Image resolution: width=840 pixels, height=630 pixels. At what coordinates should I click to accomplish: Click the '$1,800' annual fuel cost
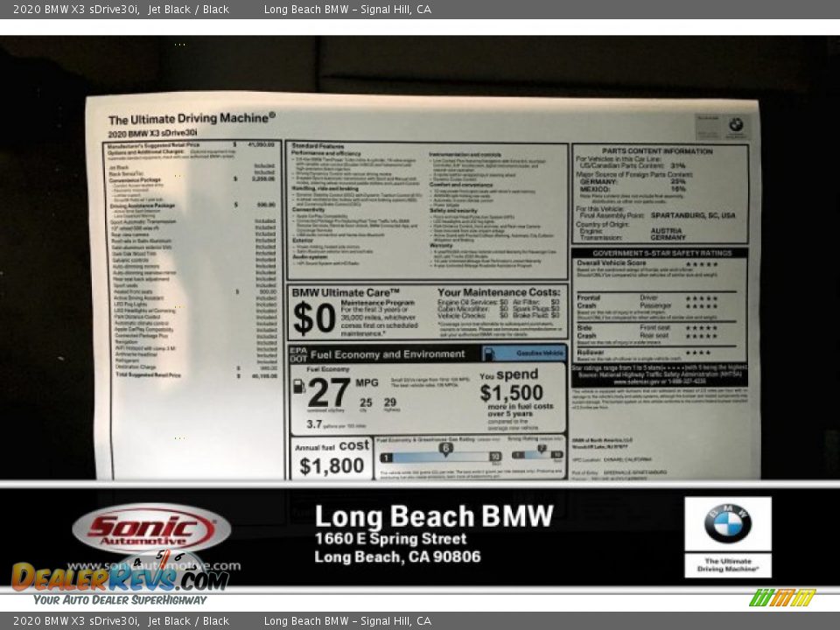click(332, 466)
